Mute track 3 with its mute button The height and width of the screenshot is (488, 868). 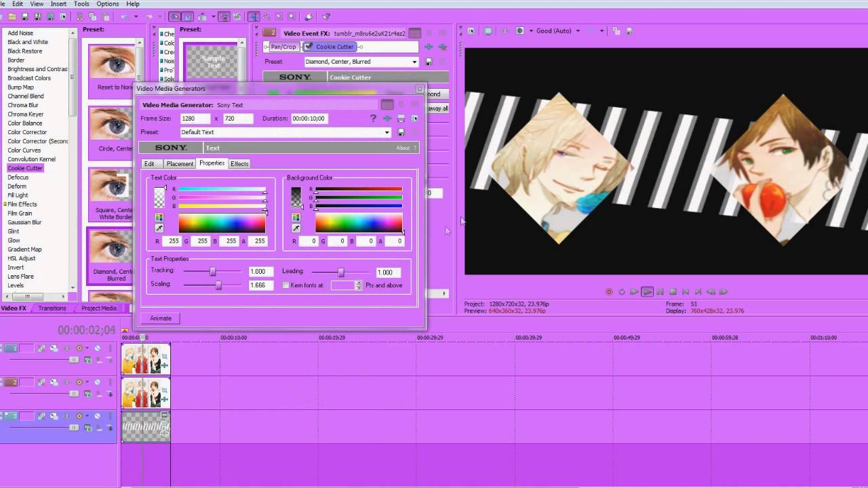point(97,416)
